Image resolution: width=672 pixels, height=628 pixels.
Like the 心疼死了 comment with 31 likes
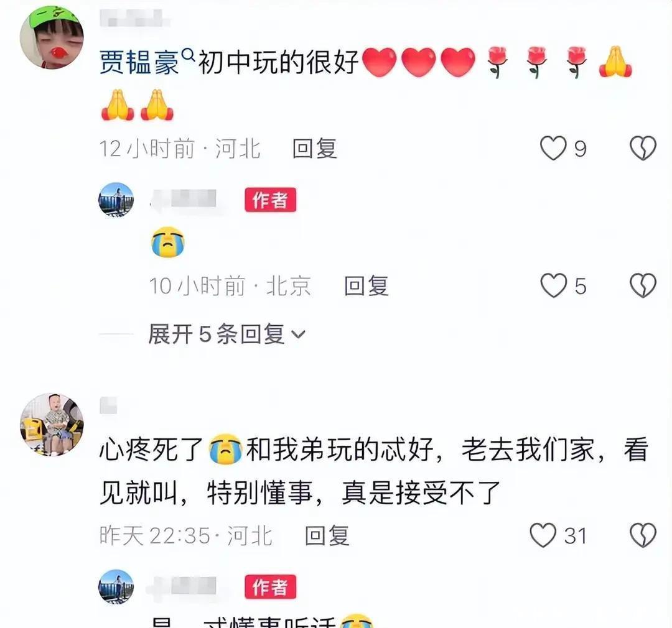pos(543,535)
